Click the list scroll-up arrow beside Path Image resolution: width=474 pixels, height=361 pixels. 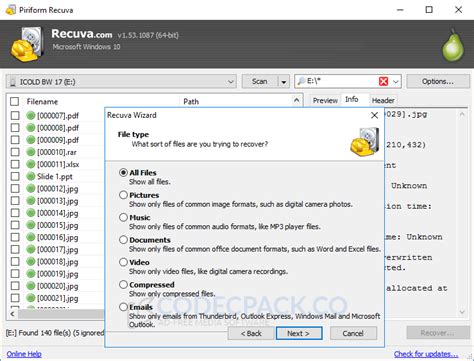pos(296,100)
